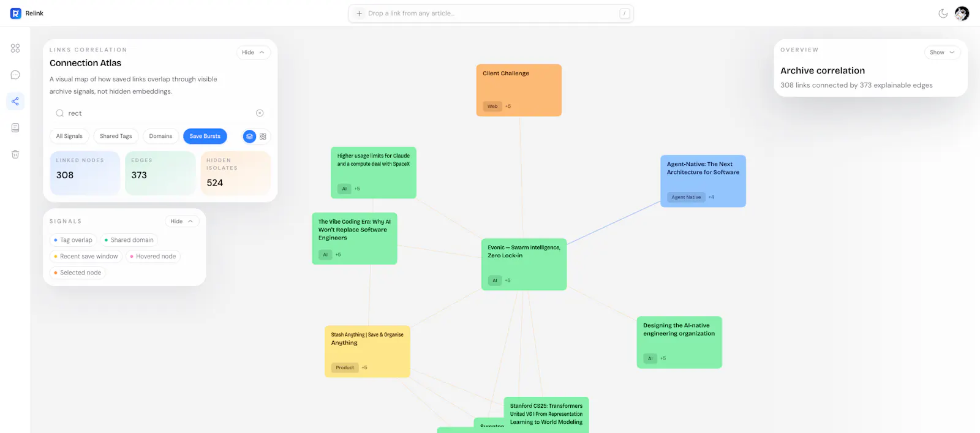980x433 pixels.
Task: Open the dashboard grid icon in sidebar
Action: click(x=15, y=48)
